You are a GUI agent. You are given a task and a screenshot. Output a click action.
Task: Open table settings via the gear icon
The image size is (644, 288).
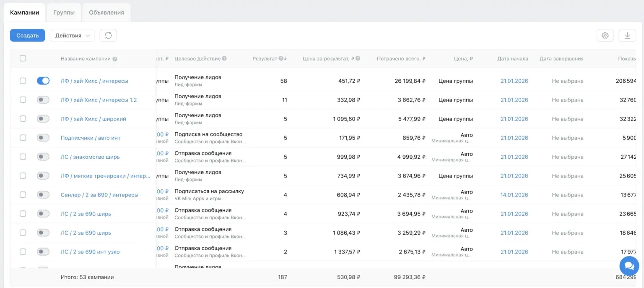point(605,36)
